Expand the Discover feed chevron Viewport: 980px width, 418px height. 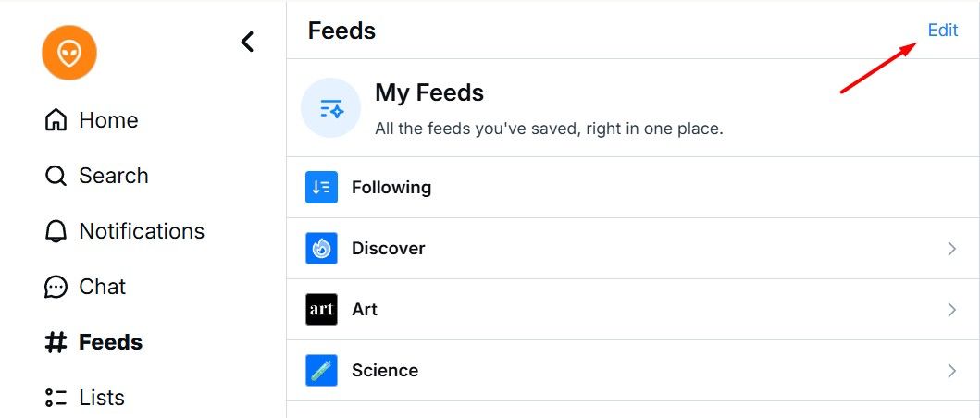coord(951,248)
